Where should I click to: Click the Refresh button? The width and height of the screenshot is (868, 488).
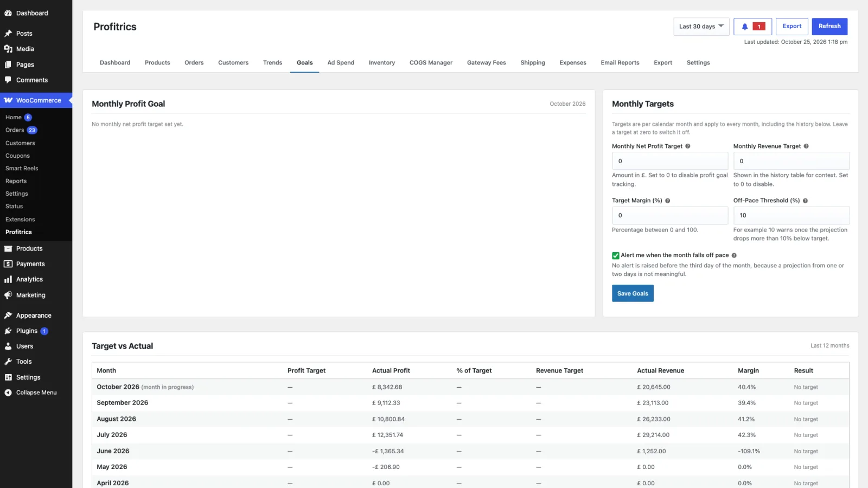coord(829,27)
